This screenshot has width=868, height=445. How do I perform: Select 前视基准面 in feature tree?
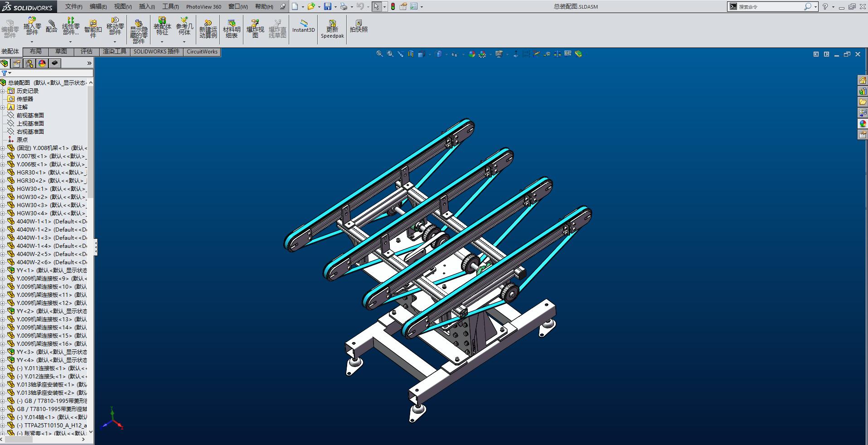[x=30, y=116]
